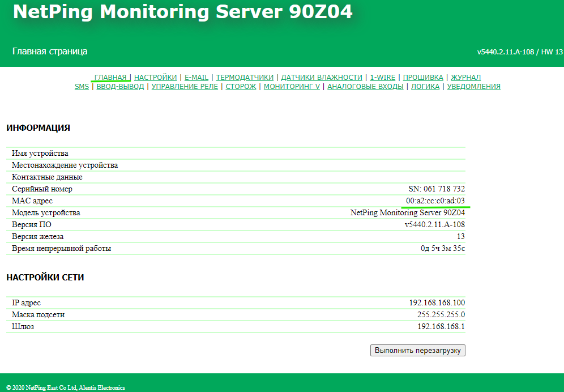Open the SMS settings link
Screen dimensions: 564x392
click(82, 87)
